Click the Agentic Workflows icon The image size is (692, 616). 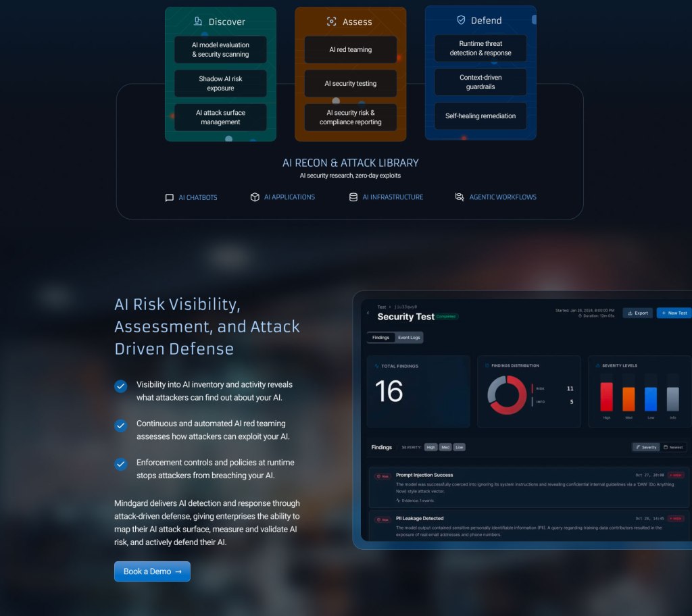click(x=460, y=197)
